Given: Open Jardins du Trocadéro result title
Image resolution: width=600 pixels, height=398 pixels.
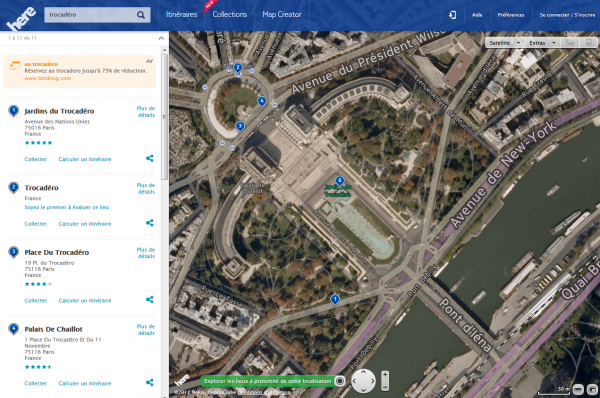Looking at the screenshot, I should tap(59, 111).
